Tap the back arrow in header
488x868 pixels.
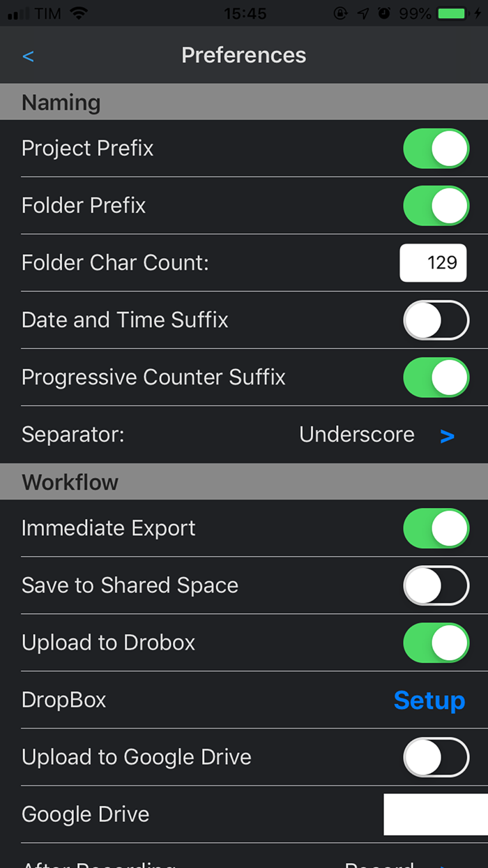click(28, 56)
